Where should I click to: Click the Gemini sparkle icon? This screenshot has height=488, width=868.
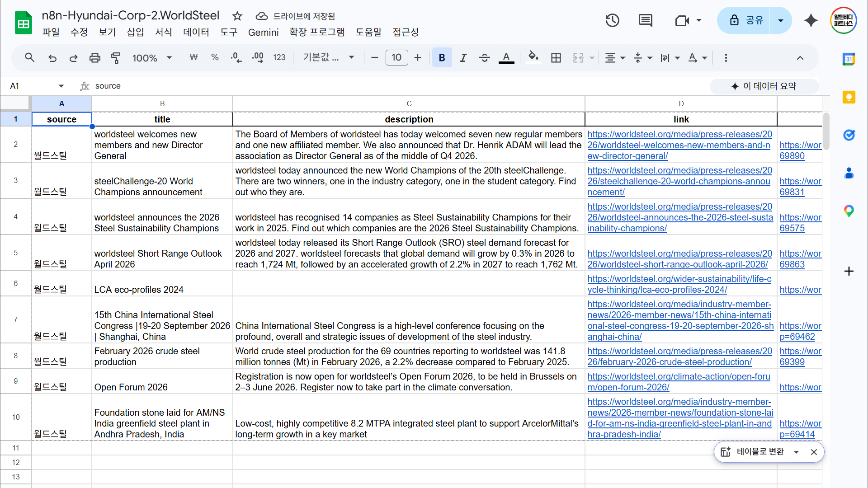(x=811, y=20)
